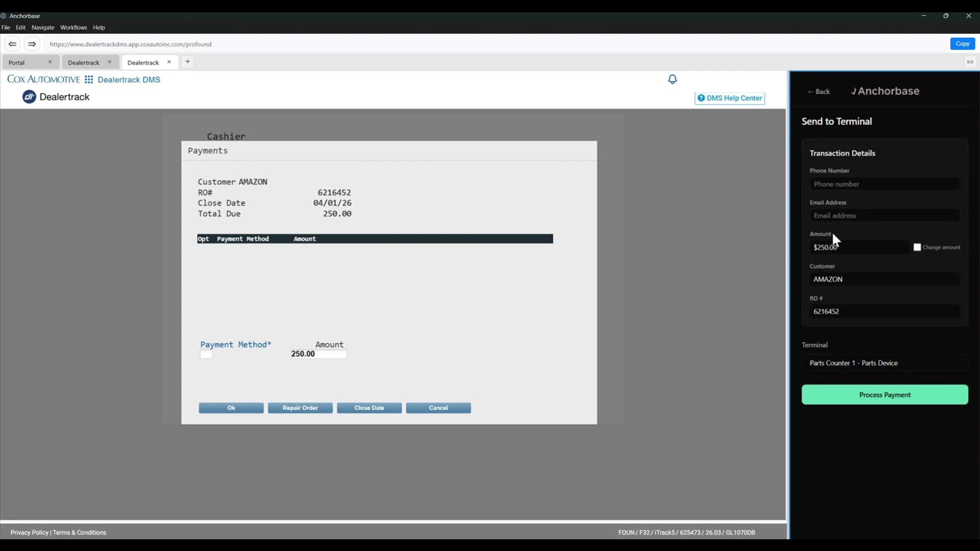The height and width of the screenshot is (551, 980).
Task: Click the Opt column header
Action: pos(203,239)
